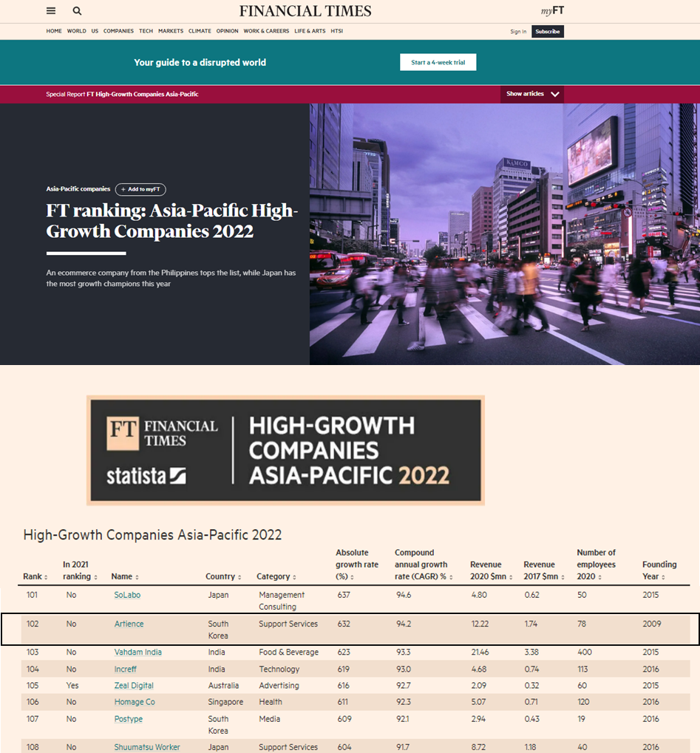This screenshot has width=700, height=753.
Task: Click the '21.46' revenue value
Action: [x=480, y=653]
